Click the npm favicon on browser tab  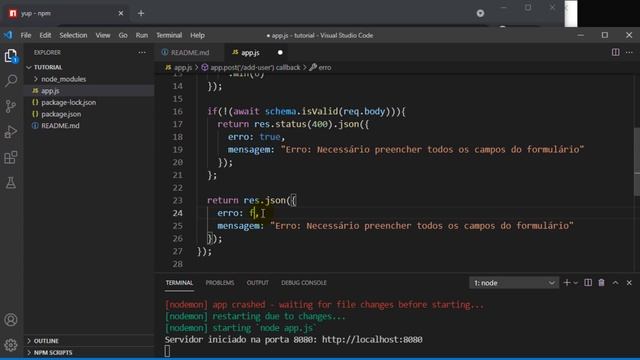(13, 13)
